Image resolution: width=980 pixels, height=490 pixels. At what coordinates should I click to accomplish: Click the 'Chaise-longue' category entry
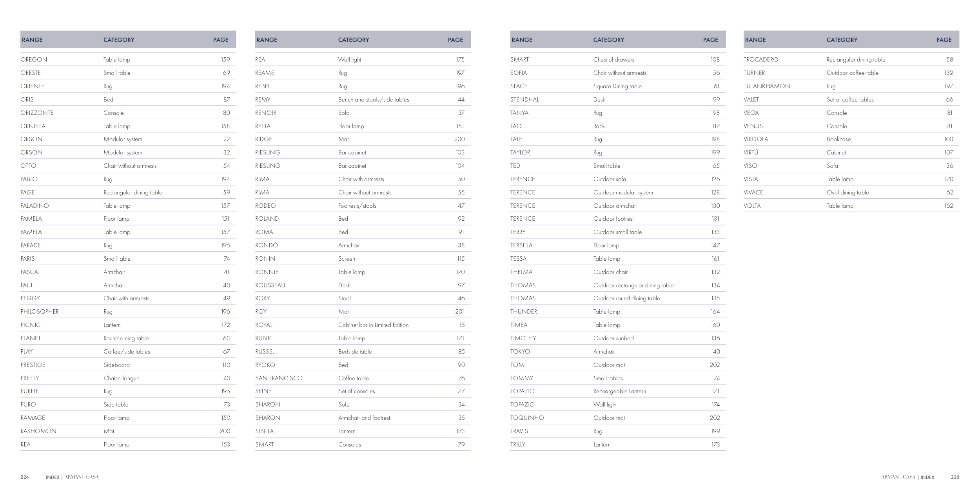[121, 378]
